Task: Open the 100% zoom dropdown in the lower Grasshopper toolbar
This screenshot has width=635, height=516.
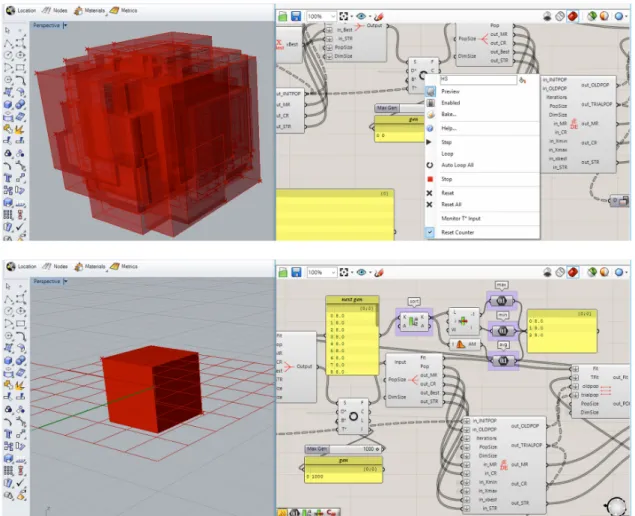Action: 322,273
